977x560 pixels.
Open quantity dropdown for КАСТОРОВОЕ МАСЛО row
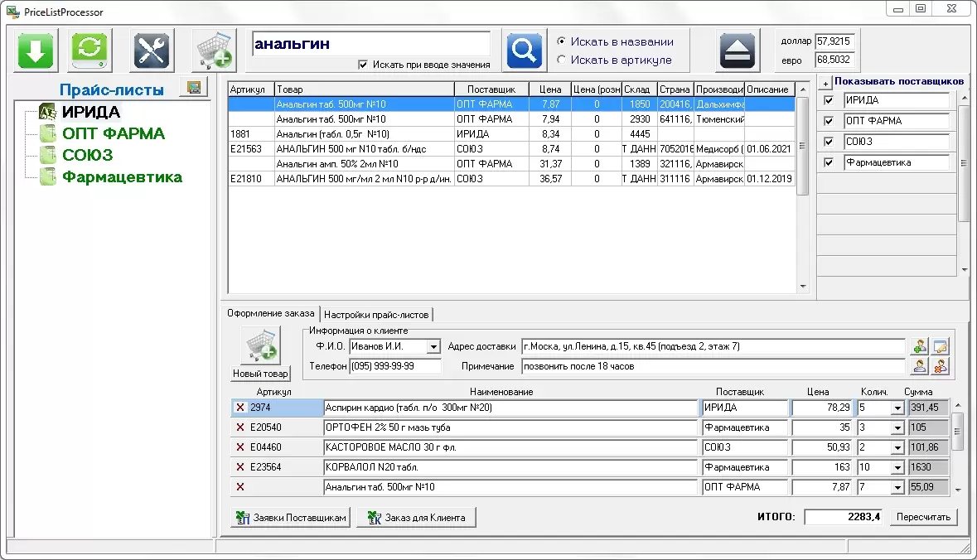coord(897,447)
